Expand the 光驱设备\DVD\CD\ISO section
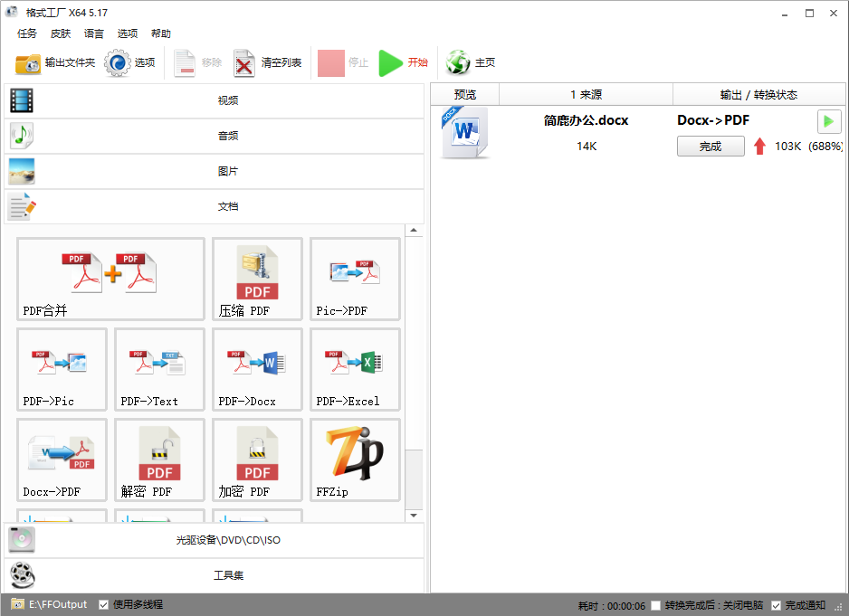 pos(214,540)
